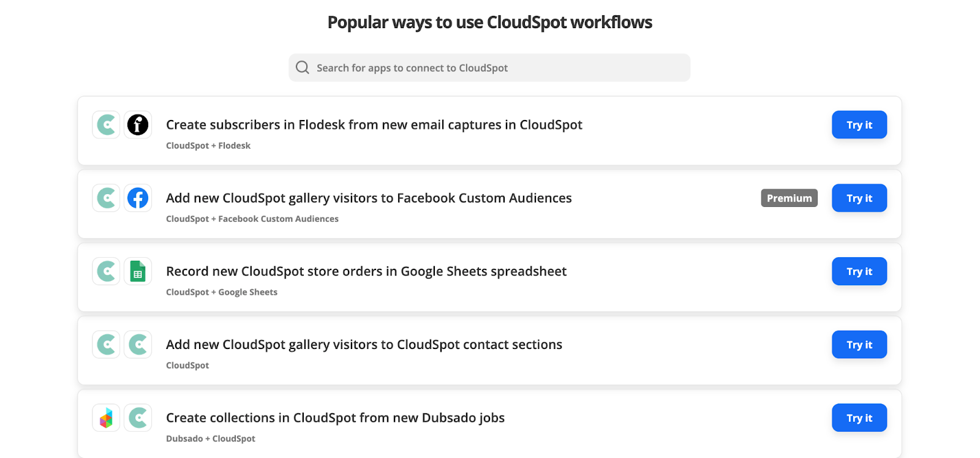Viewport: 980px width, 458px height.
Task: Open 'Create collections in CloudSpot' title
Action: (336, 418)
